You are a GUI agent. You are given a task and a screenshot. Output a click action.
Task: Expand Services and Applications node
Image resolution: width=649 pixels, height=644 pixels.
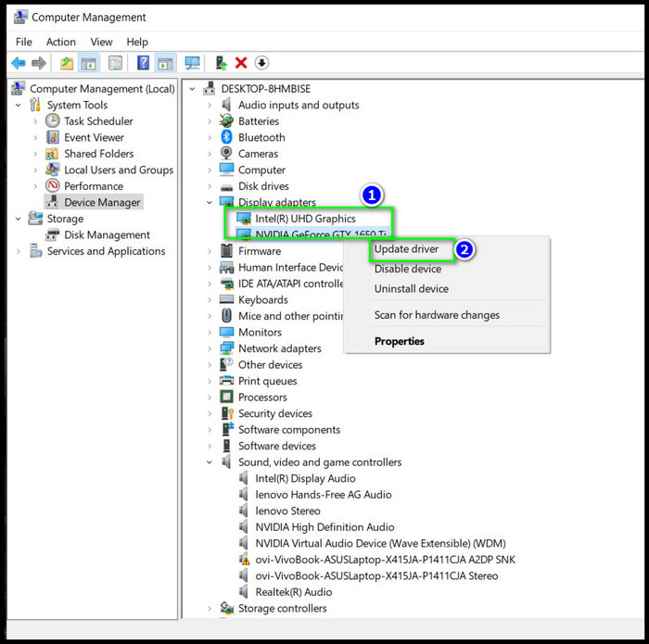19,251
